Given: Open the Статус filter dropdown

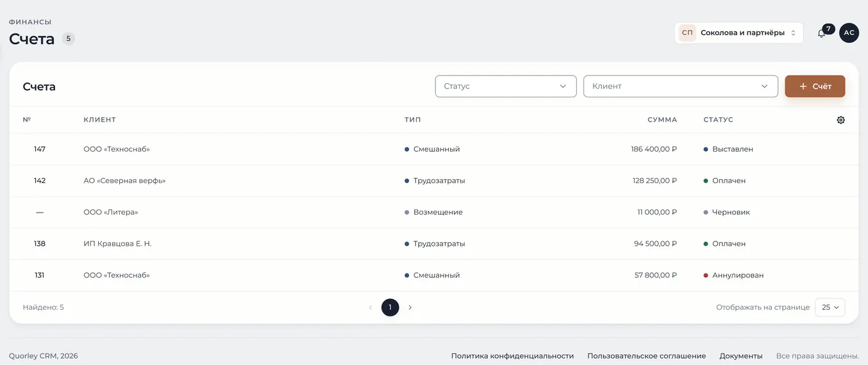Looking at the screenshot, I should [x=506, y=86].
